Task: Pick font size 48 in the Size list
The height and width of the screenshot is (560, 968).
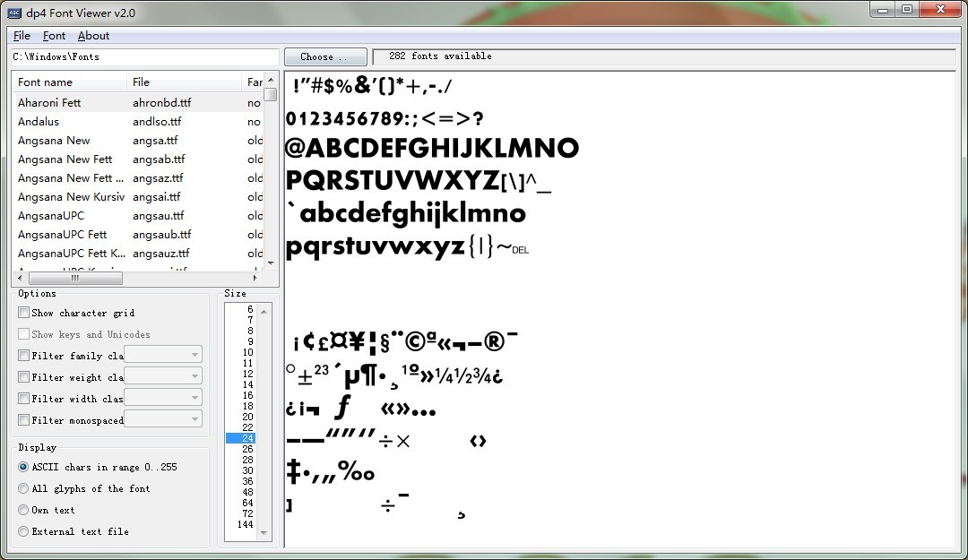Action: (247, 492)
